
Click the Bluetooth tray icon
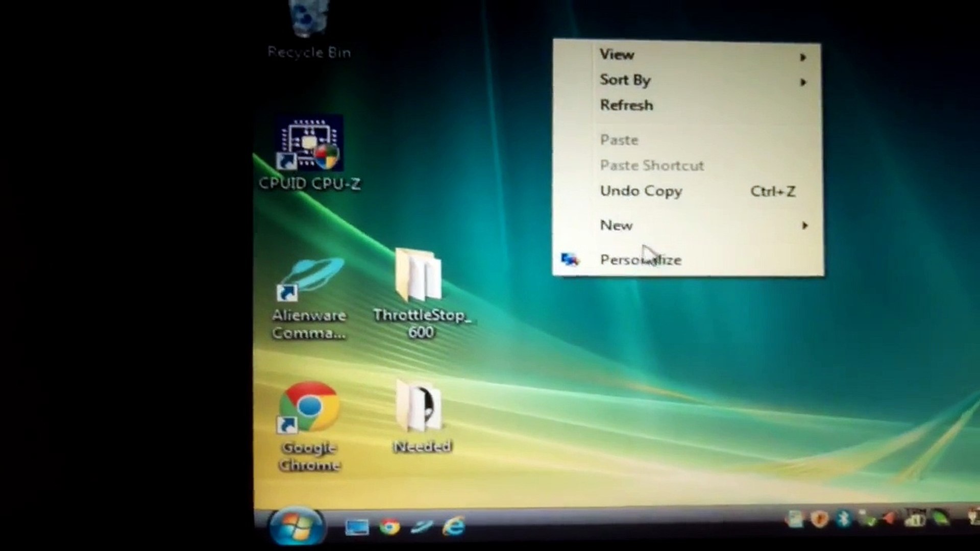point(843,519)
